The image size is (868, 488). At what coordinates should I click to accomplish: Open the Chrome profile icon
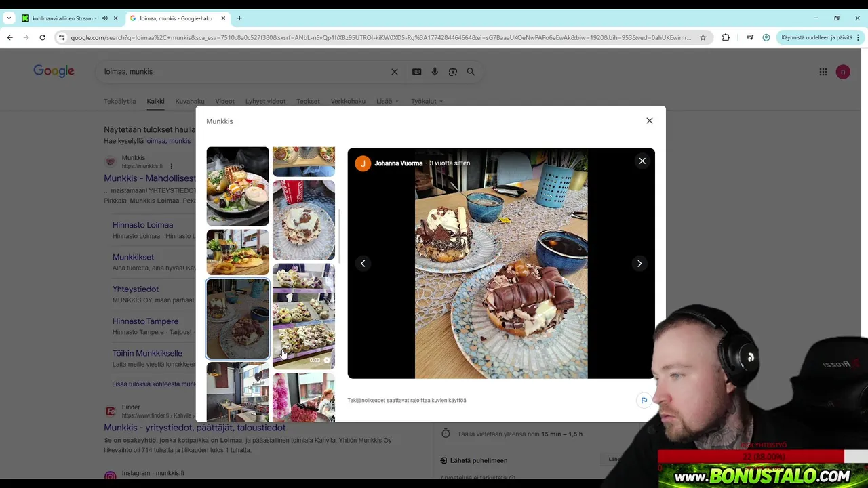[766, 37]
